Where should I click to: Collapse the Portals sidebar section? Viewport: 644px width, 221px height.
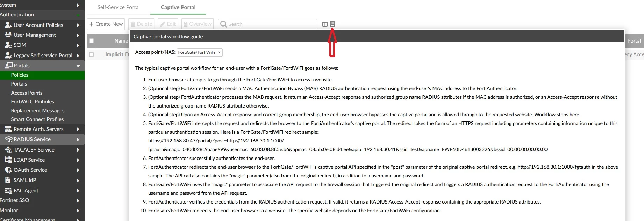tap(78, 66)
